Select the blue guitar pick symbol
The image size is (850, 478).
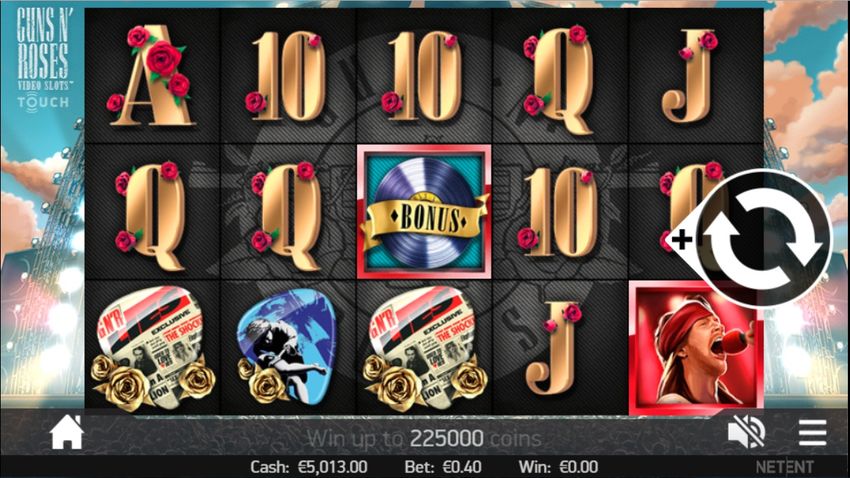[287, 347]
